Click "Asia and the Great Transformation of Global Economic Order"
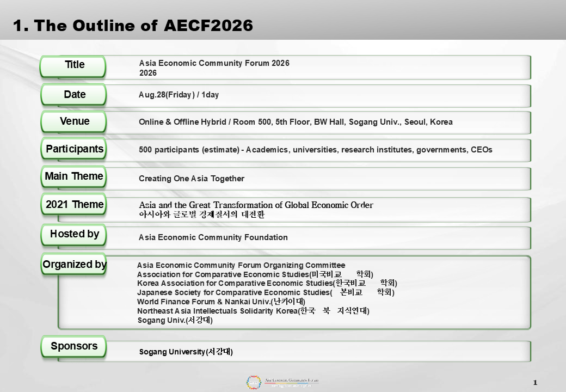 tap(256, 205)
